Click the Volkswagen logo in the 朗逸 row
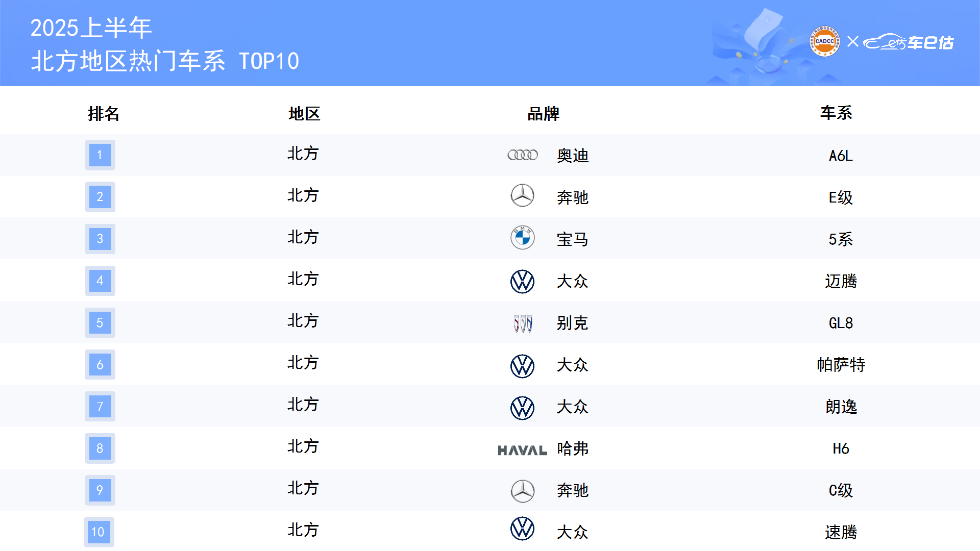Screen dimensions: 980x551 523,408
